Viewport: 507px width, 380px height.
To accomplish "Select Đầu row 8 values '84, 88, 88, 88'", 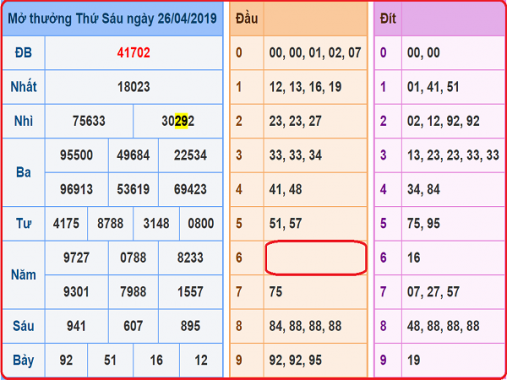I will tap(305, 326).
